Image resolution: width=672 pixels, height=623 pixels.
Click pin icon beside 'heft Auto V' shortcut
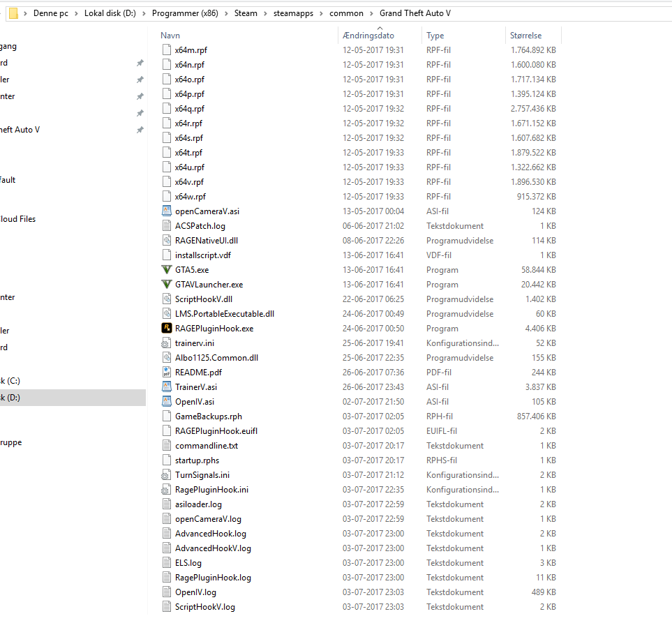(x=140, y=130)
